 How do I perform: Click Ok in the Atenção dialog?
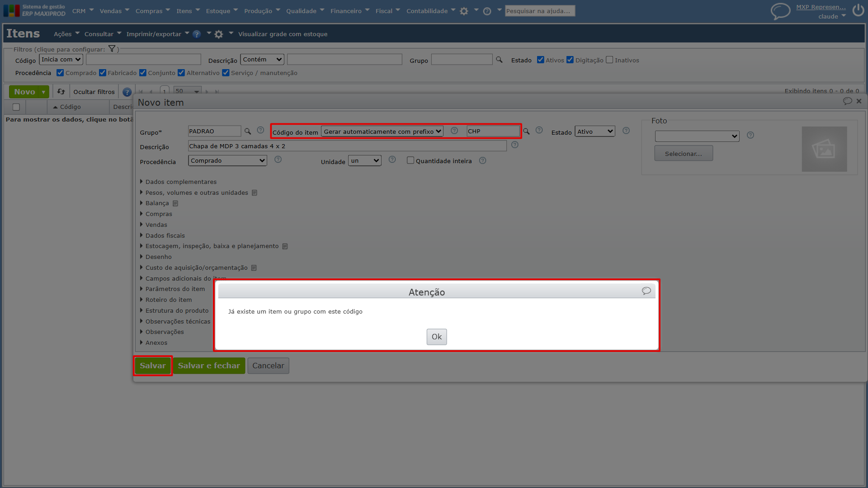[437, 337]
